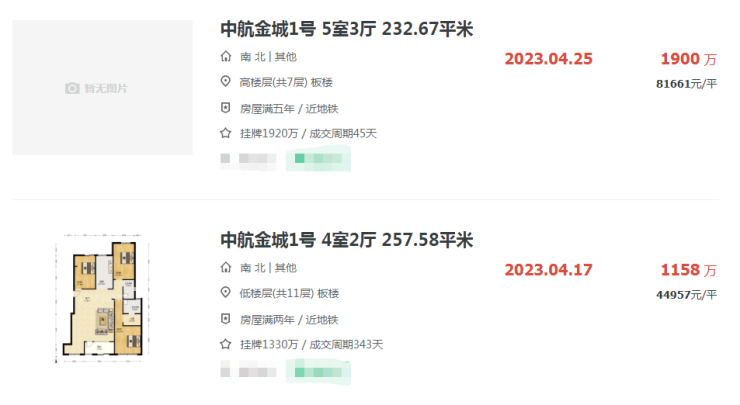Click the star icon beside 挂牌1330万
This screenshot has width=740, height=405.
tap(225, 344)
